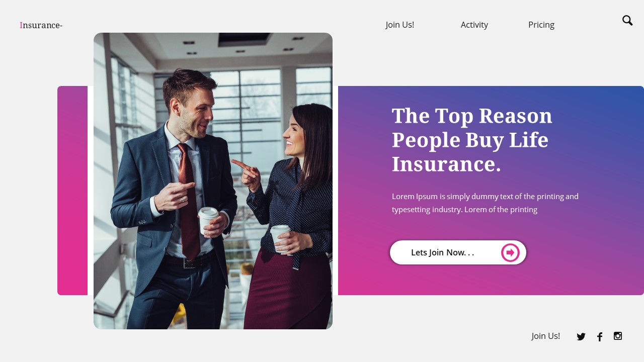
Task: Click the pink circled arrow icon
Action: click(510, 252)
